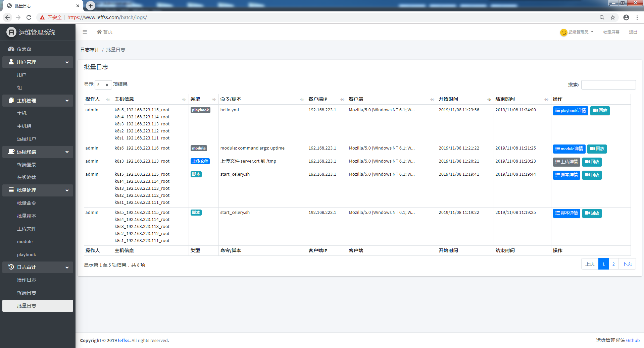Click the Github link in footer
Viewport: 644px width, 348px height.
click(x=633, y=340)
